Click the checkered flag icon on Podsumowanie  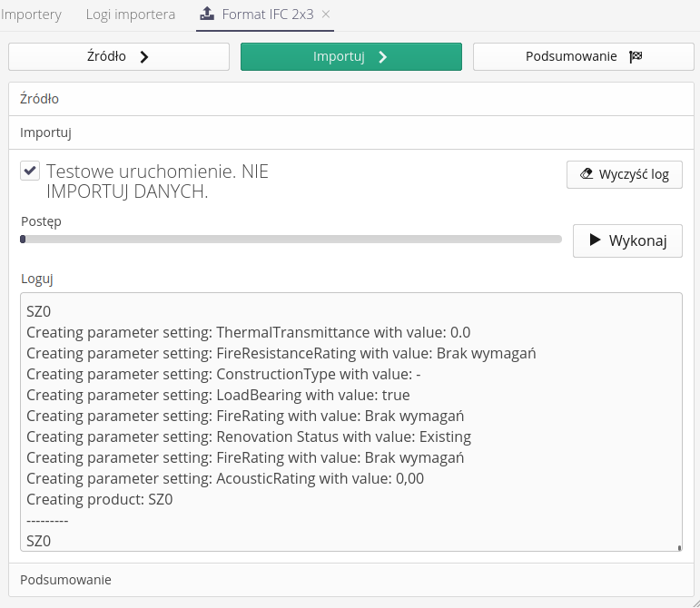[x=636, y=57]
